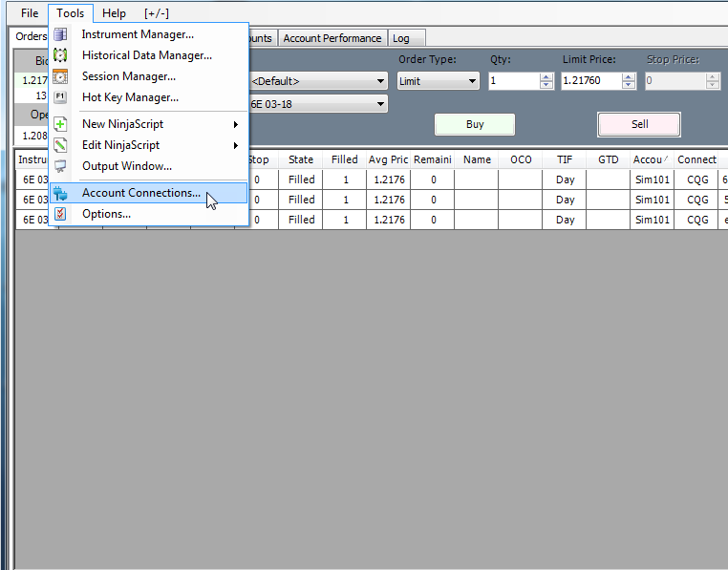
Task: Click the Filled column header
Action: (345, 159)
